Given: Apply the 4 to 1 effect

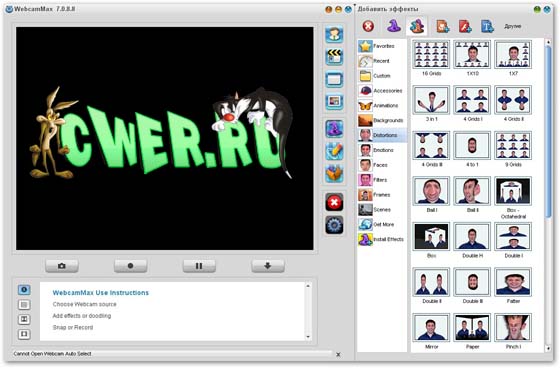Looking at the screenshot, I should pos(472,145).
